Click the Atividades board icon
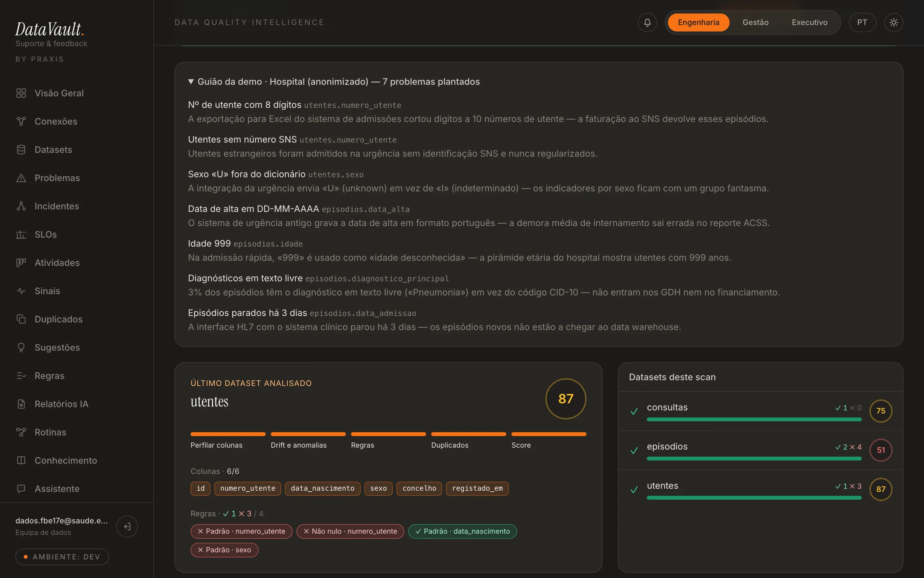This screenshot has height=578, width=924. pos(21,263)
